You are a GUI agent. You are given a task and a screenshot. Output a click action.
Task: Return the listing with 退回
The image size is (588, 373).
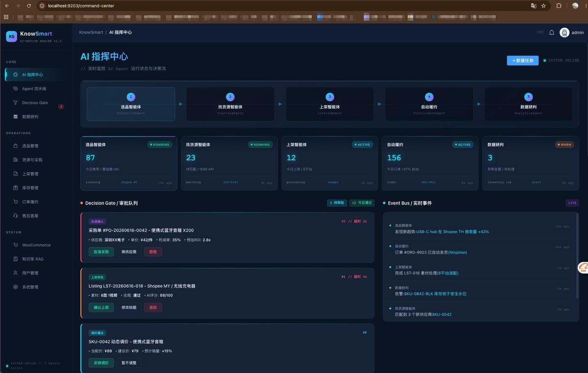pyautogui.click(x=153, y=307)
